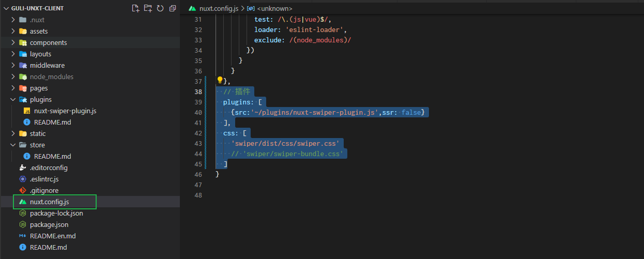
Task: Click the .nuxt folder icon
Action: (x=23, y=20)
